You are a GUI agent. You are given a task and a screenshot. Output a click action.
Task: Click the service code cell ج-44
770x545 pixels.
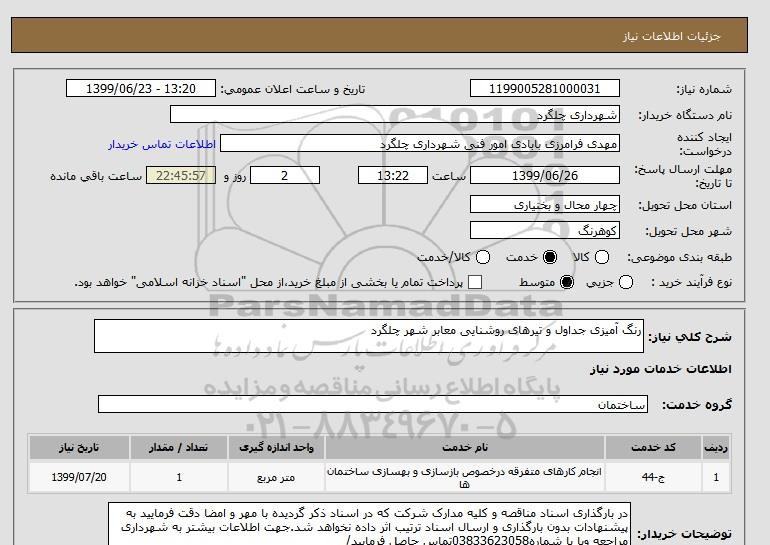(x=653, y=477)
